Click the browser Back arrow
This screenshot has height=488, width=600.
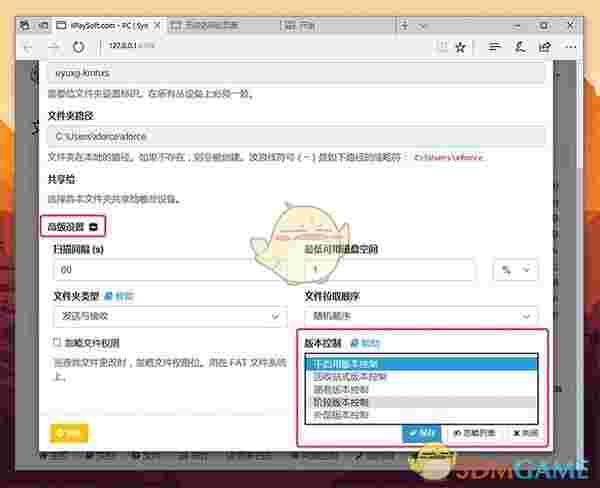[x=28, y=47]
